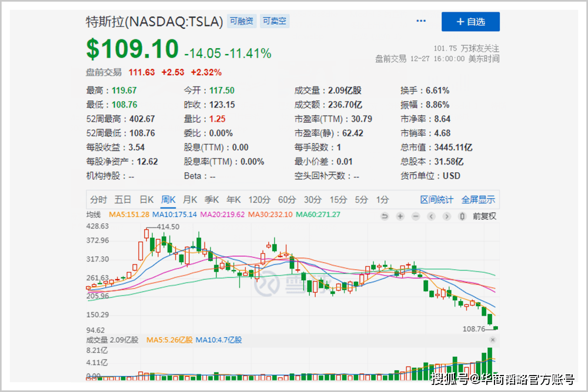
Task: Switch to the 60分 interval tab
Action: pos(287,200)
